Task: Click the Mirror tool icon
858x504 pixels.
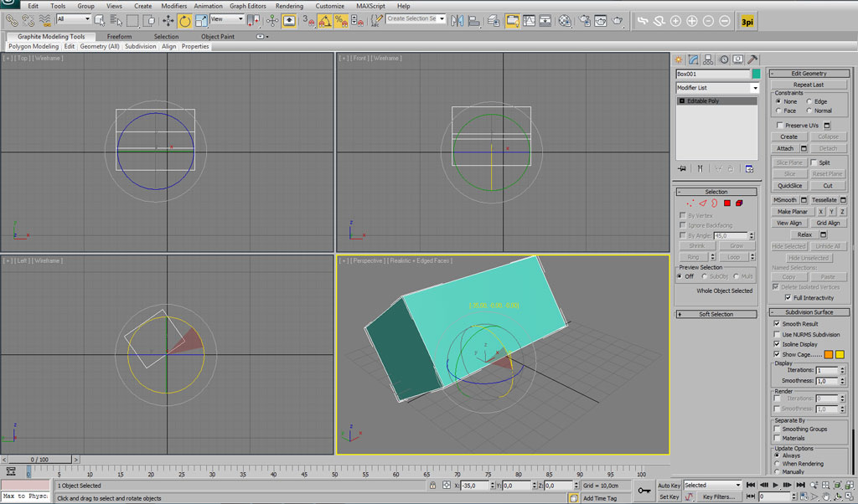Action: pos(457,21)
